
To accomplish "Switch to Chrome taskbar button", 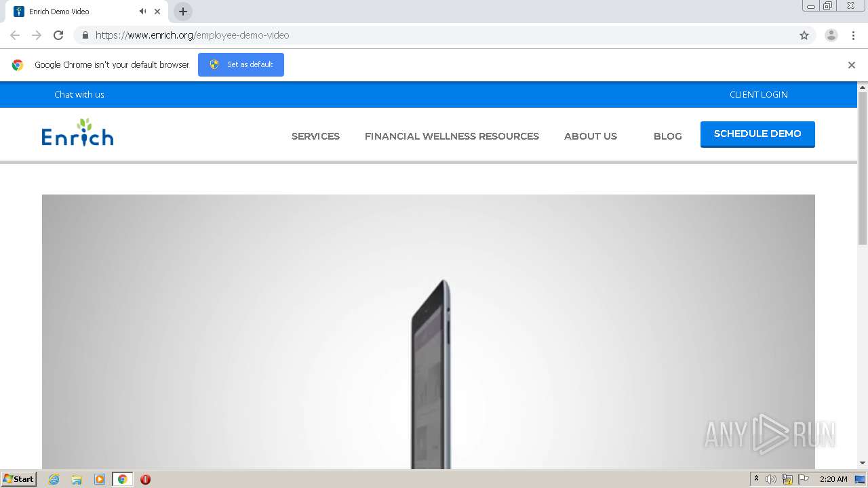I will [x=123, y=479].
